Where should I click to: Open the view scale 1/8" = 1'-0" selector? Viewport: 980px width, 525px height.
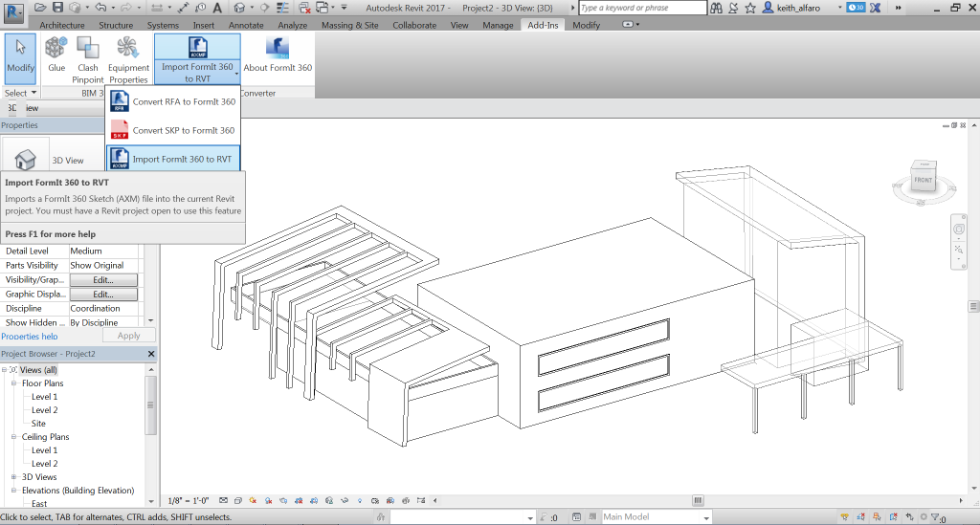pyautogui.click(x=189, y=501)
